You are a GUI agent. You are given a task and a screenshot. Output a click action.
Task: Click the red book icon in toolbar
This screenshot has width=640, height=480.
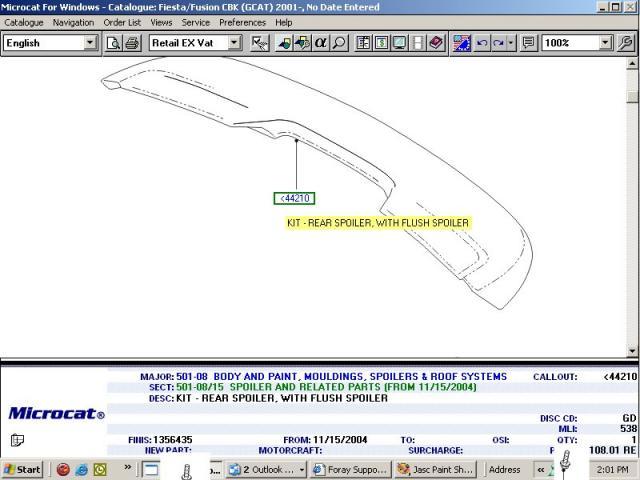click(x=436, y=43)
